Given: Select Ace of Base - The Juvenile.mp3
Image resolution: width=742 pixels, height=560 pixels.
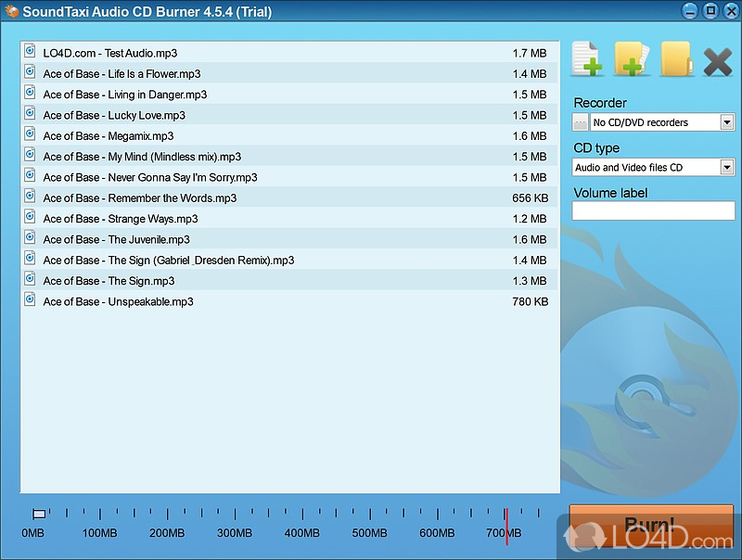Looking at the screenshot, I should 117,240.
